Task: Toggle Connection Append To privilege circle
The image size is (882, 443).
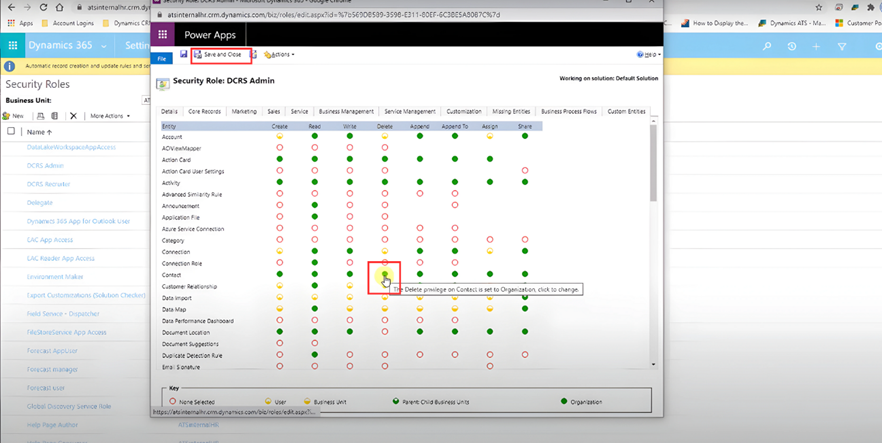Action: click(x=454, y=251)
